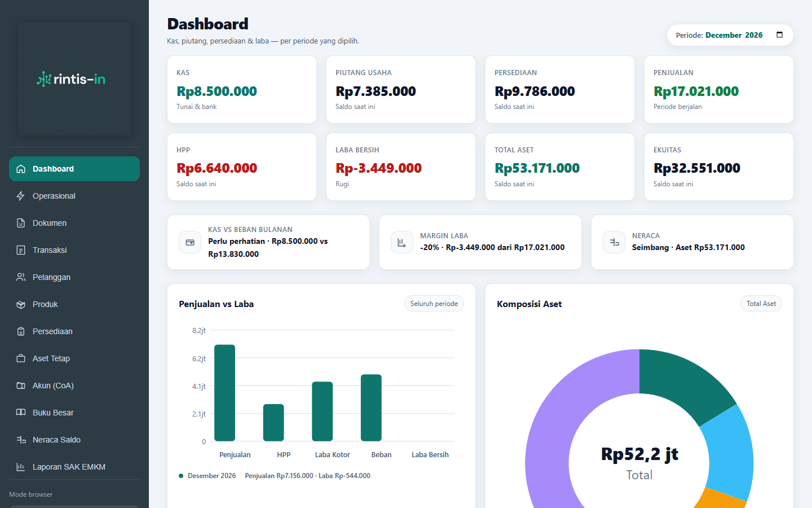
Task: Click the Laporan SAK EMKM chart icon
Action: [21, 467]
